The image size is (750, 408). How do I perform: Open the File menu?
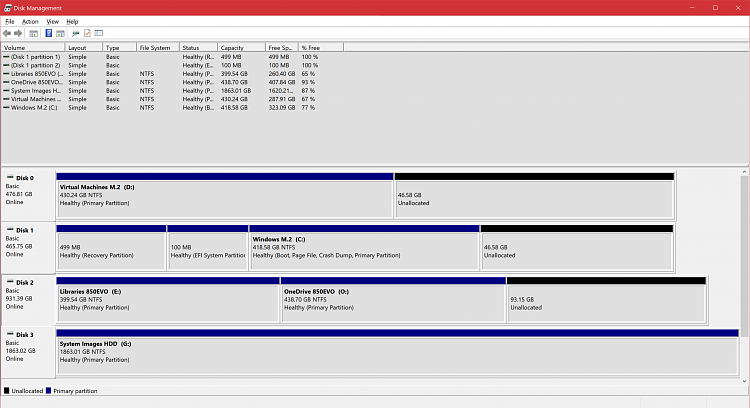[10, 22]
